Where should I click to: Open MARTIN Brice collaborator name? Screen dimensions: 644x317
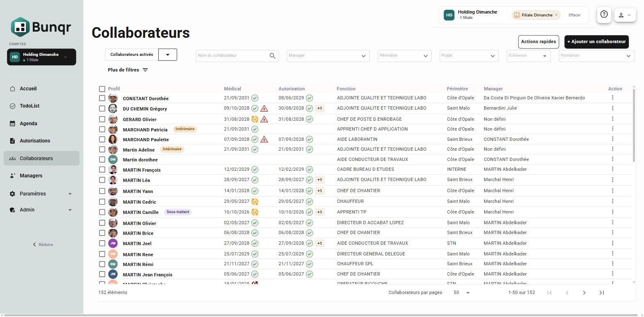[138, 233]
